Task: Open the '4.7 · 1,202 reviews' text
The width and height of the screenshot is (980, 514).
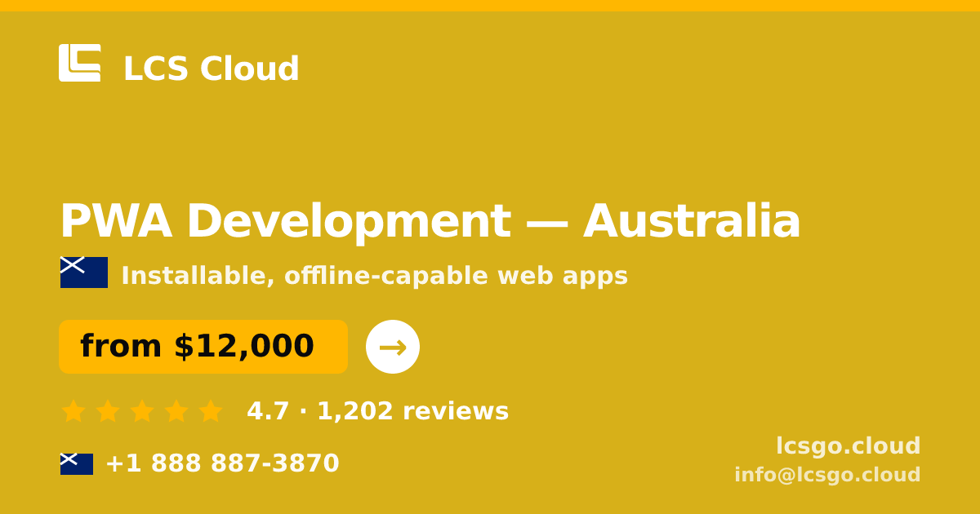Action: (x=377, y=411)
